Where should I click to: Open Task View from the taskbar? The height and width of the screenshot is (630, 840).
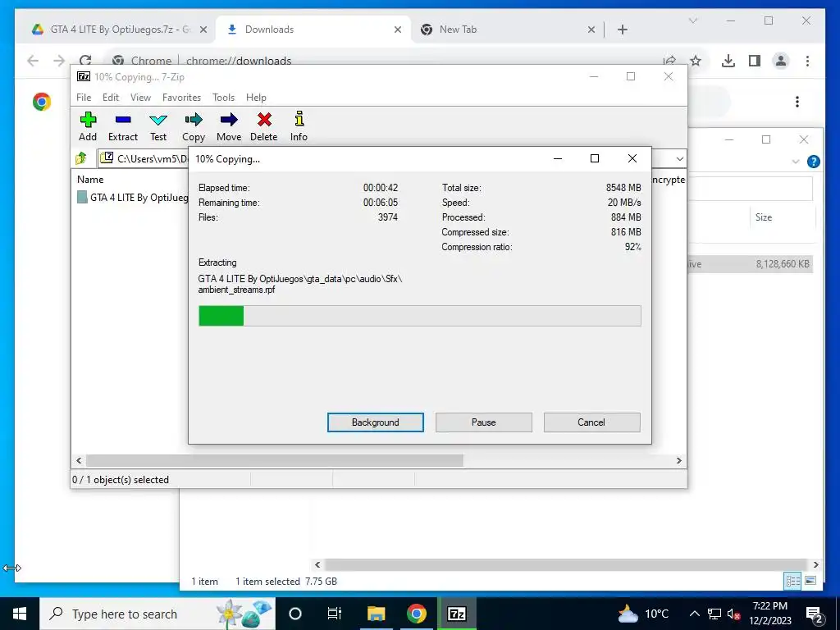tap(335, 614)
